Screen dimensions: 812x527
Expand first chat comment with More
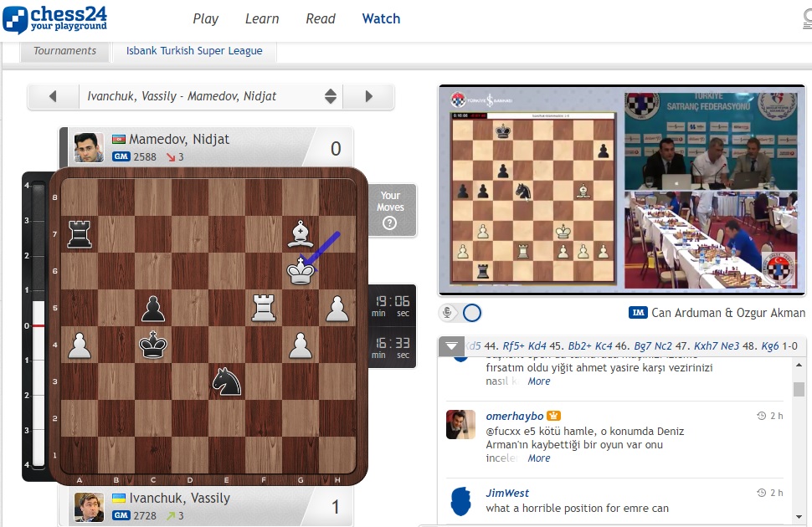[x=538, y=381]
